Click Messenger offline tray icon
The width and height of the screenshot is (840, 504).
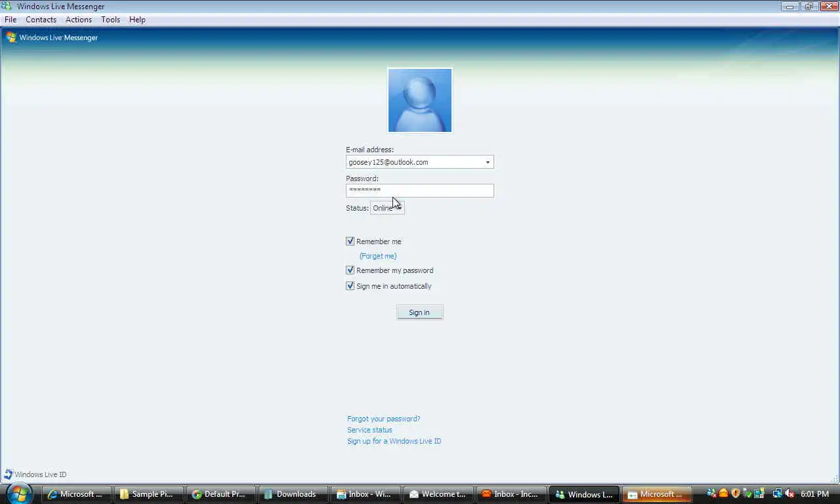point(712,493)
